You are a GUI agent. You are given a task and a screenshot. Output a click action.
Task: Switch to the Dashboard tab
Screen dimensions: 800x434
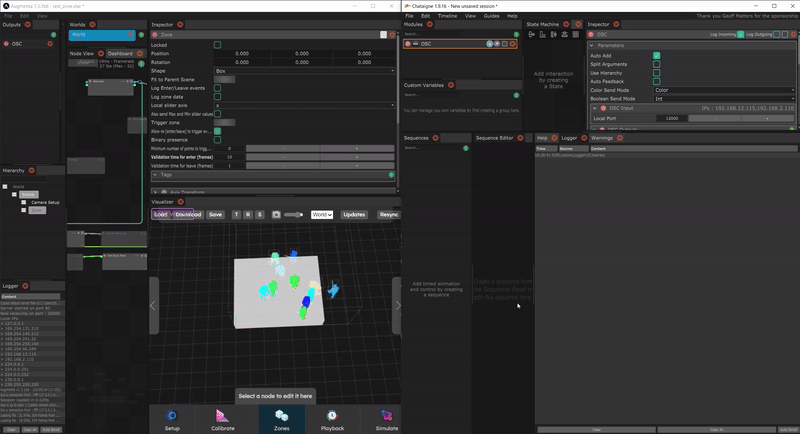[119, 53]
